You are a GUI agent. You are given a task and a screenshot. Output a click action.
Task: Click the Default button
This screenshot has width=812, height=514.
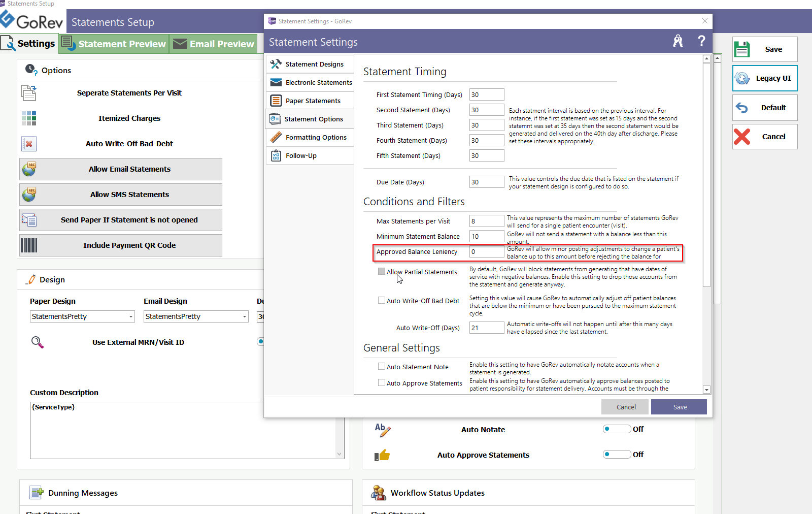765,108
